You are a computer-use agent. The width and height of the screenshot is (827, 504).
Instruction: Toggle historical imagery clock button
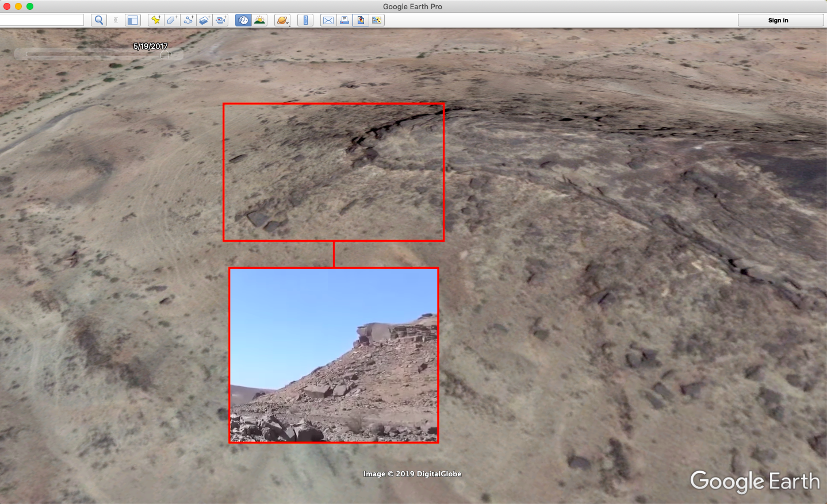coord(243,20)
